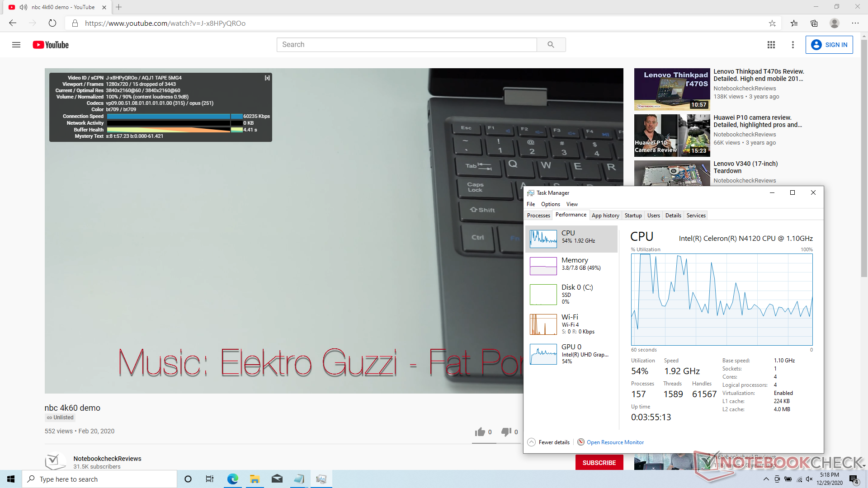Screen dimensions: 868x488
Task: Open the YouTube hamburger guide menu
Action: (16, 45)
